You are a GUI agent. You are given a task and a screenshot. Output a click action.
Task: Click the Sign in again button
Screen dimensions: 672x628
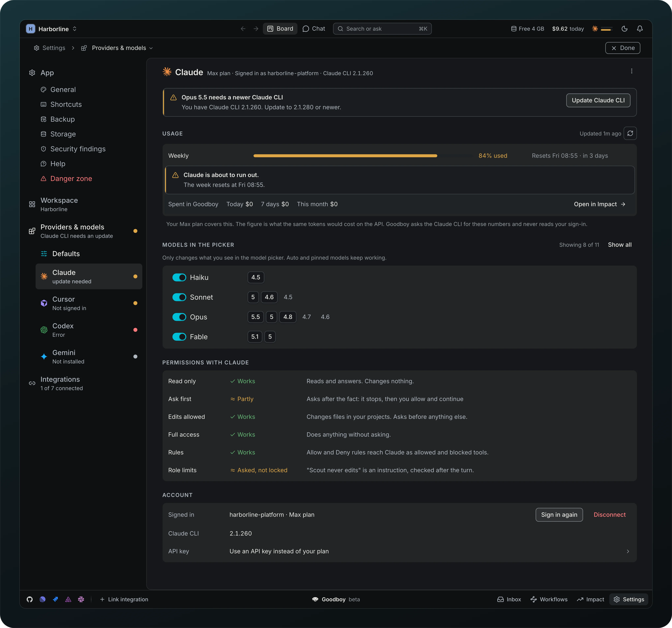(x=559, y=515)
